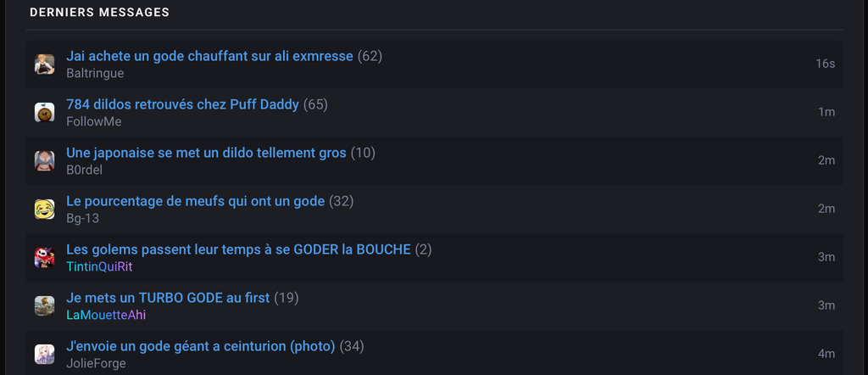868x375 pixels.
Task: Open Baltringue's avatar next to first thread
Action: tap(44, 64)
